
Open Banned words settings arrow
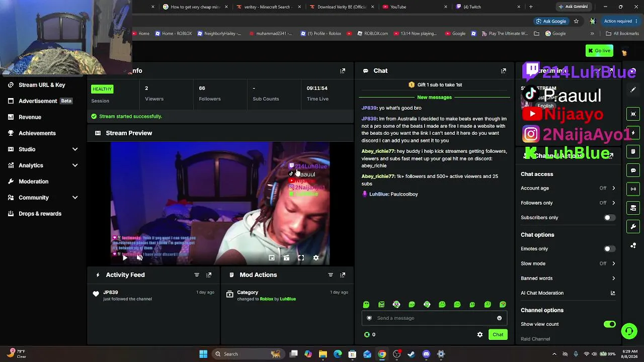click(613, 278)
